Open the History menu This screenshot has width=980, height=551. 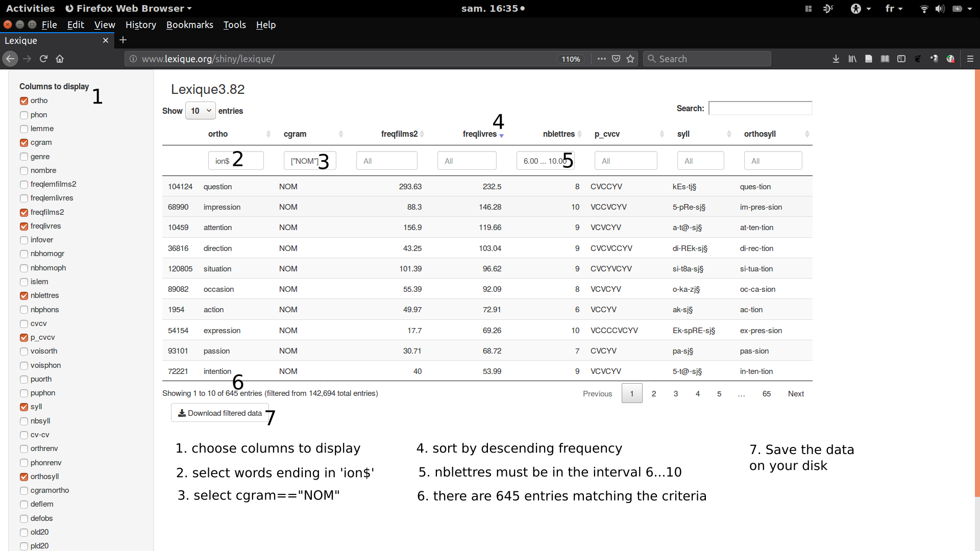pos(140,24)
